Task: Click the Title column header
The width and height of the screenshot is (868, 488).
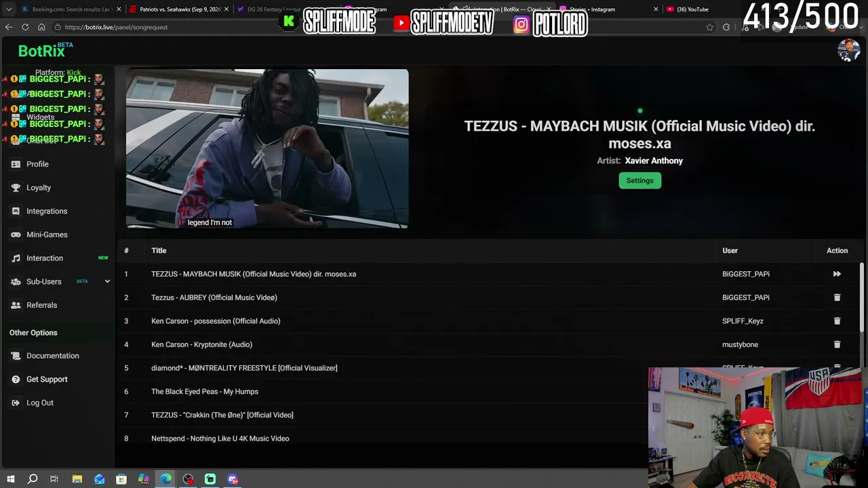Action: click(x=159, y=251)
